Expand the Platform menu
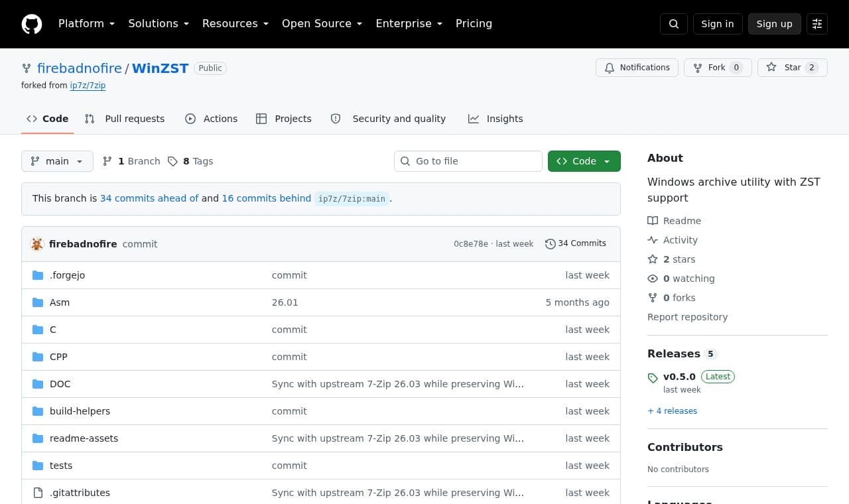Viewport: 849px width, 504px height. tap(87, 24)
